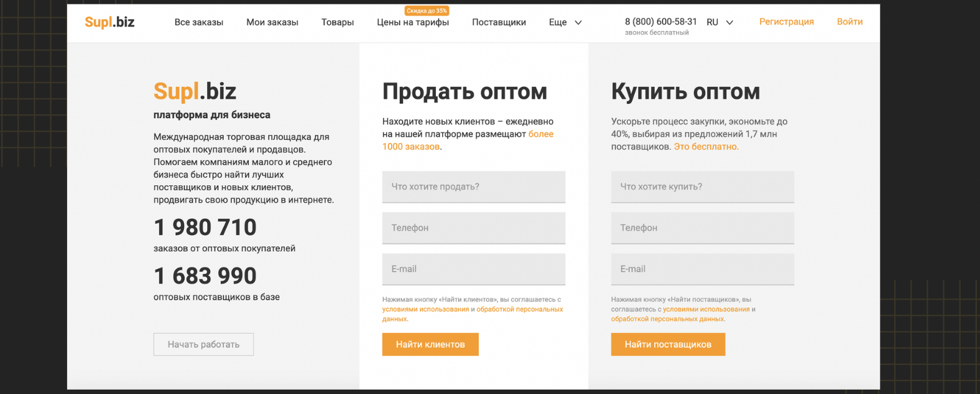Open условиями использования link under Купить оптом

[706, 309]
